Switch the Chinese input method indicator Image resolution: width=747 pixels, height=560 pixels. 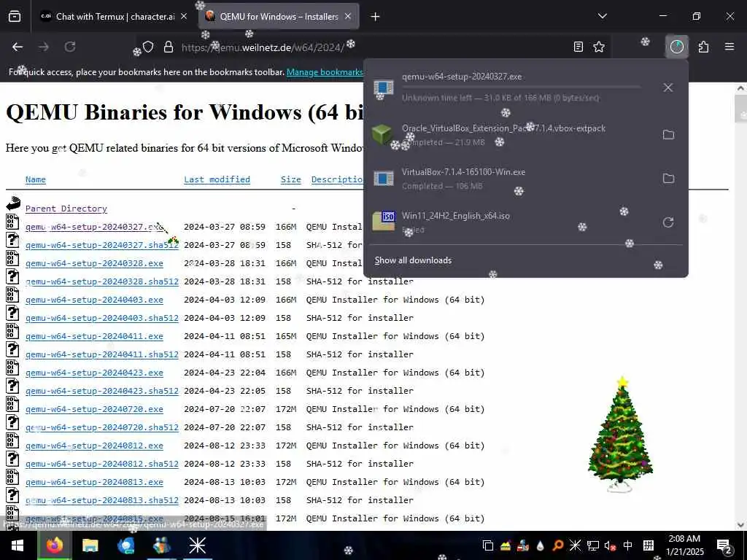point(628,545)
